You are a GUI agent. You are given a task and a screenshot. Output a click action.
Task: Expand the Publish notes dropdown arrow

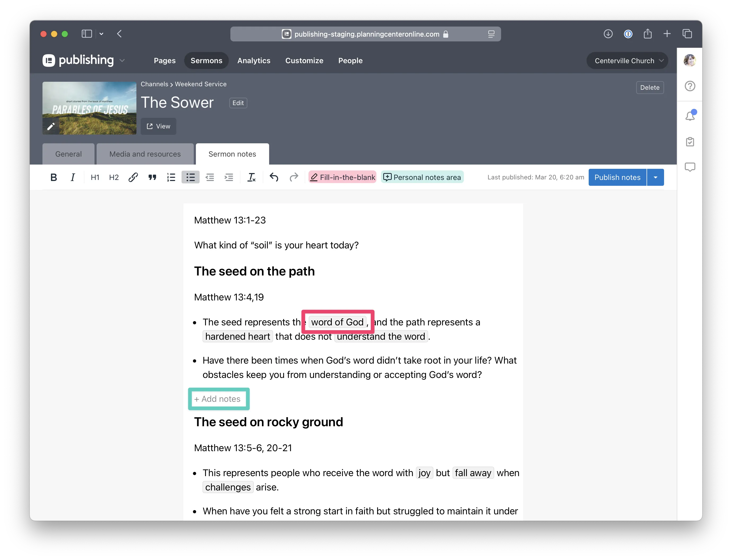[655, 177]
